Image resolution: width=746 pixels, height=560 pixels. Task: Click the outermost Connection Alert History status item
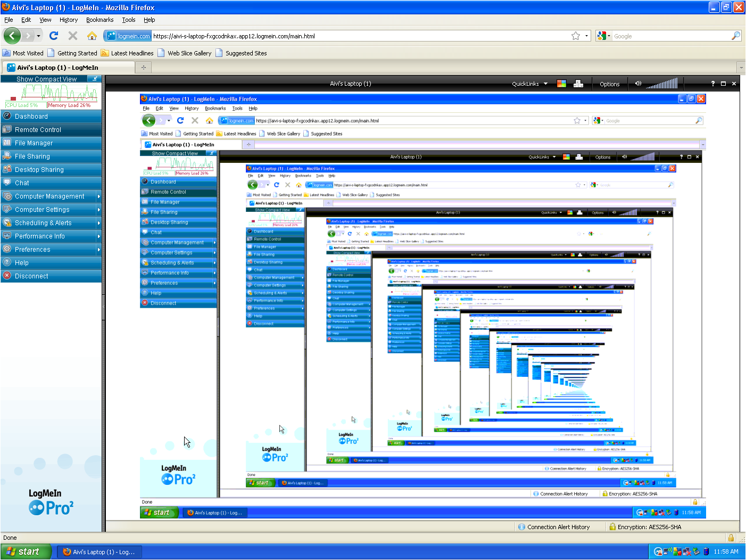click(554, 527)
